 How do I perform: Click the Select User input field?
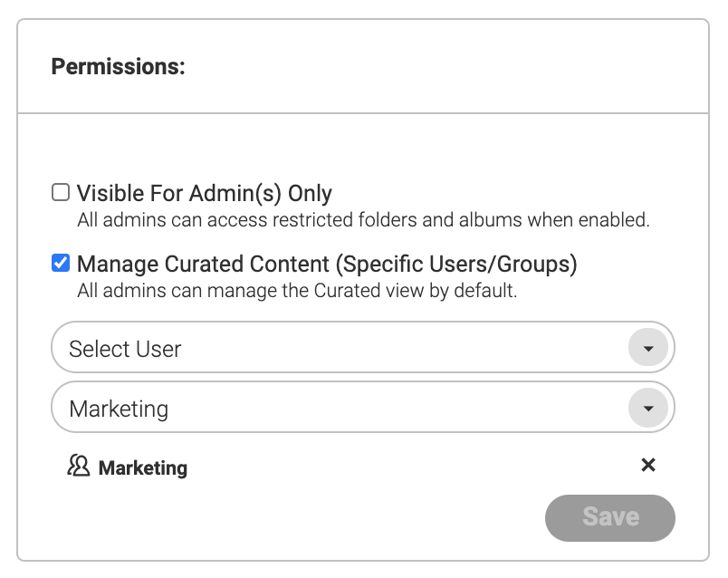click(272, 347)
